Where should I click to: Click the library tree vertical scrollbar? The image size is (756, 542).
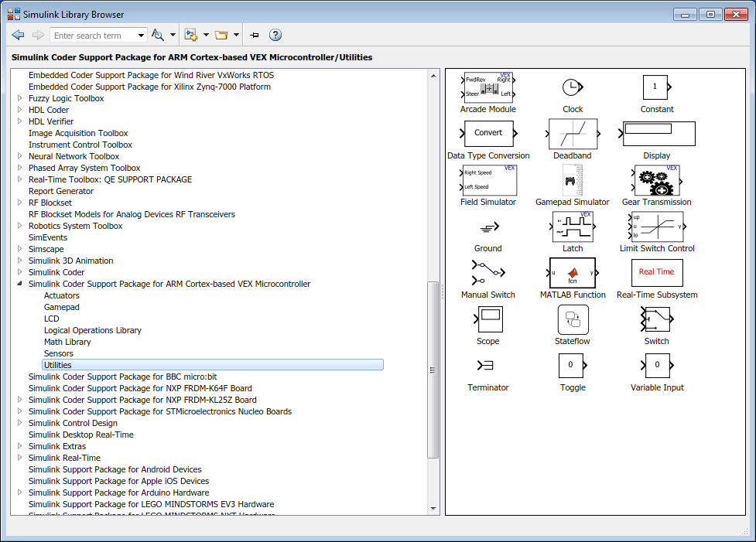433,371
